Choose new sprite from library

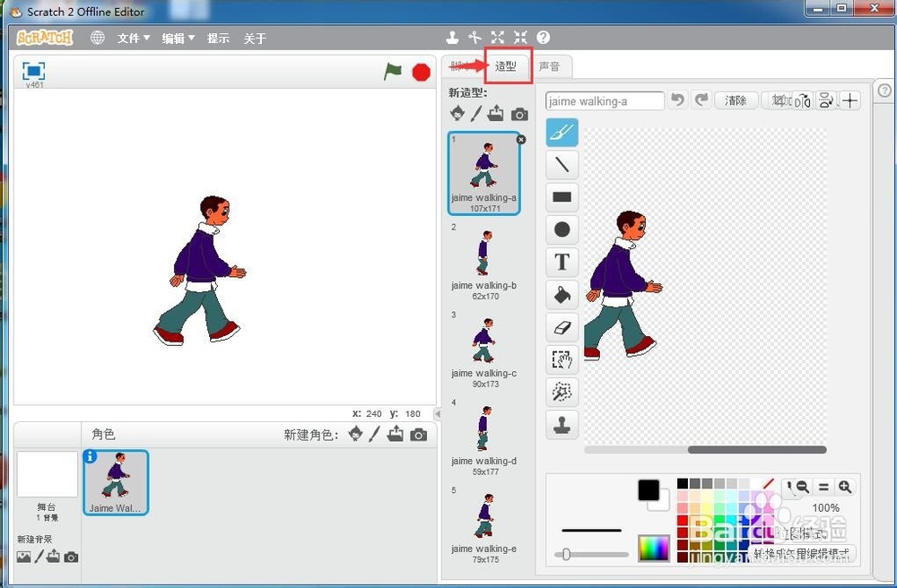tap(356, 435)
